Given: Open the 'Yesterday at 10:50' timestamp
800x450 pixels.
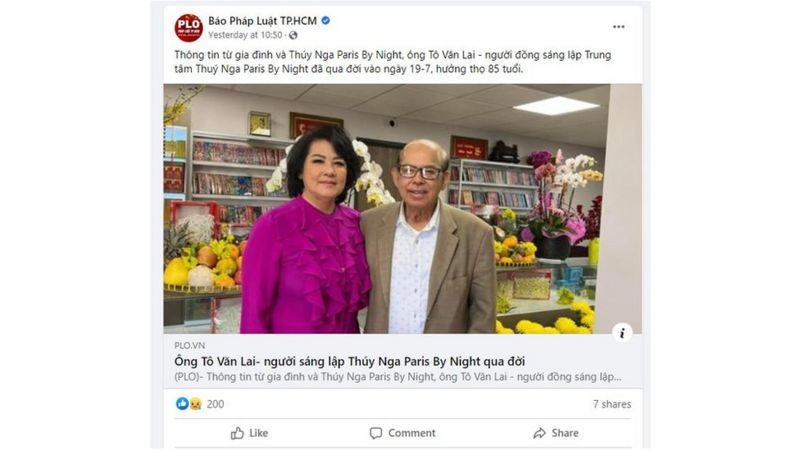Looking at the screenshot, I should [x=245, y=35].
